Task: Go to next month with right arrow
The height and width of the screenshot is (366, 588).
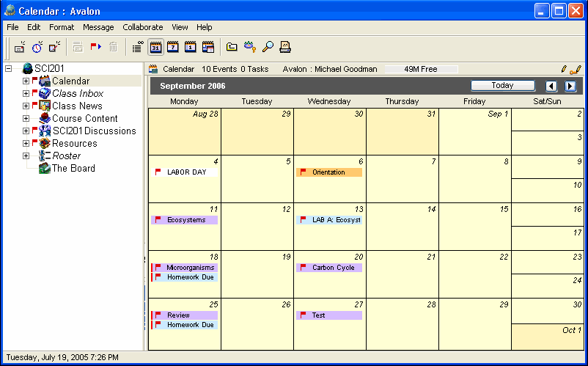Action: (570, 87)
